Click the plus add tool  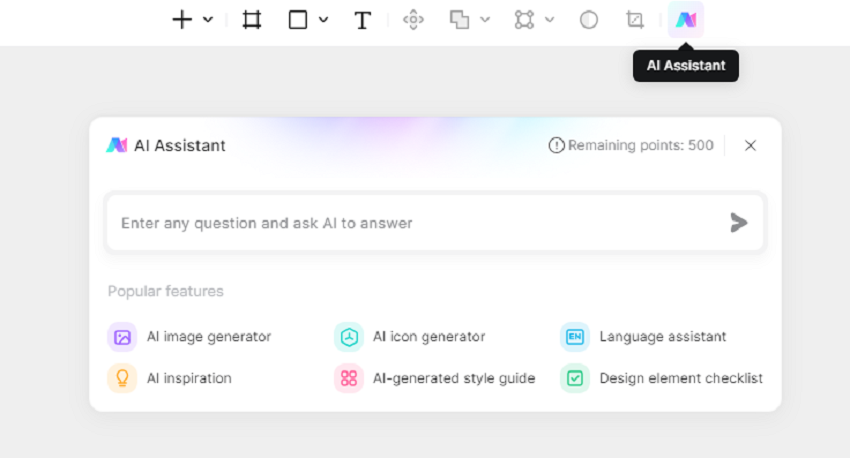(182, 20)
